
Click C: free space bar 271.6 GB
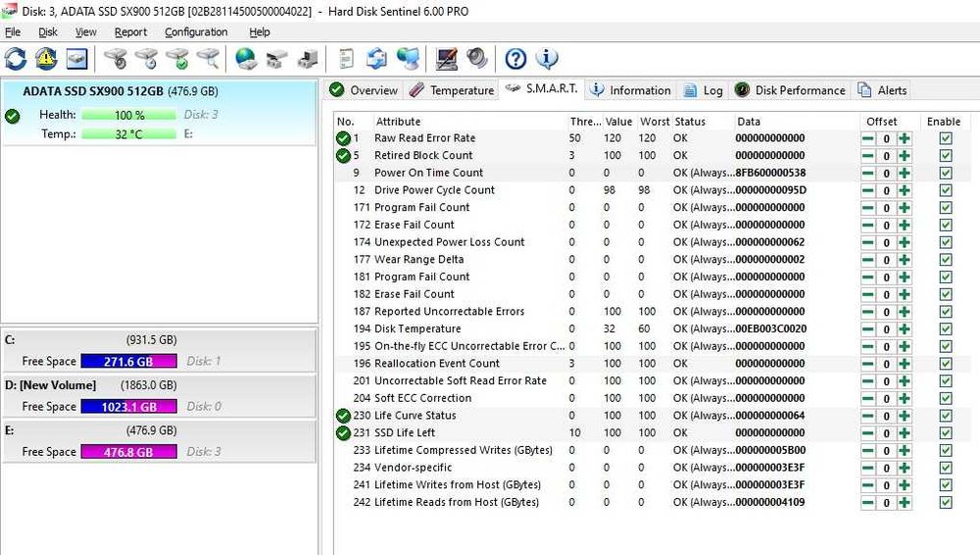pyautogui.click(x=128, y=361)
